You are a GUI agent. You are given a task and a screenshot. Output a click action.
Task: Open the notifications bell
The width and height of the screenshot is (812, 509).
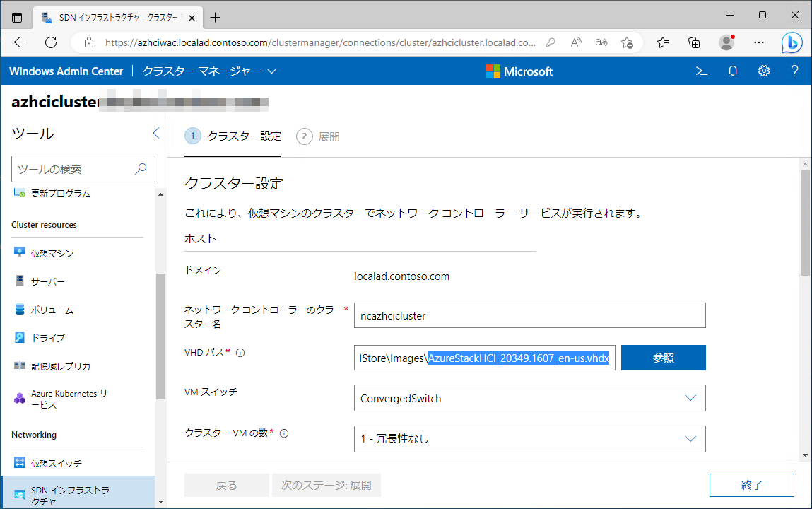tap(732, 71)
